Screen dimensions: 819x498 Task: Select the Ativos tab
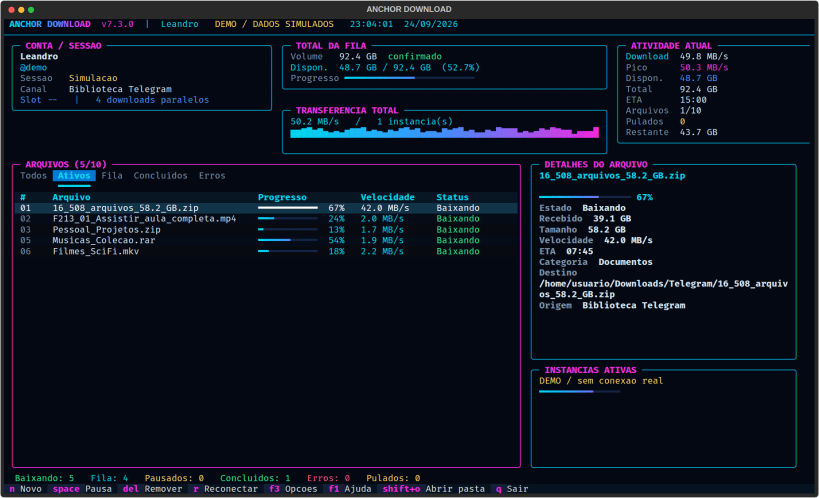click(x=74, y=176)
